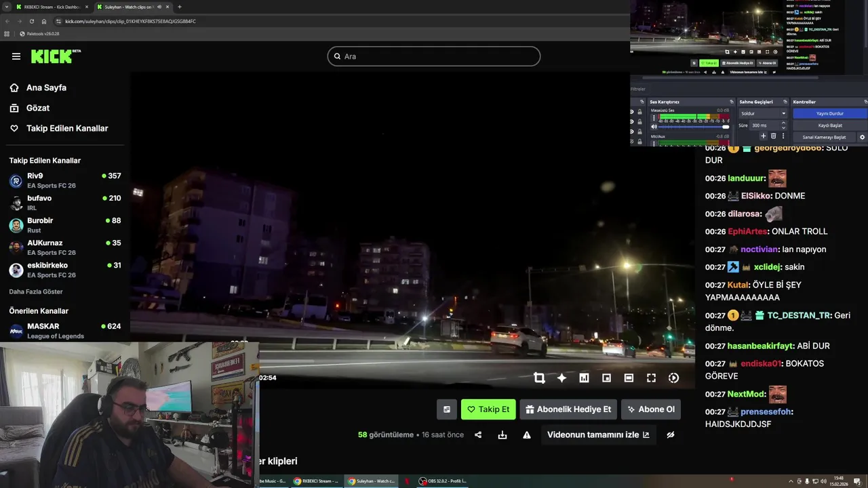Open Gözat in the sidebar
This screenshot has height=488, width=868.
30,108
